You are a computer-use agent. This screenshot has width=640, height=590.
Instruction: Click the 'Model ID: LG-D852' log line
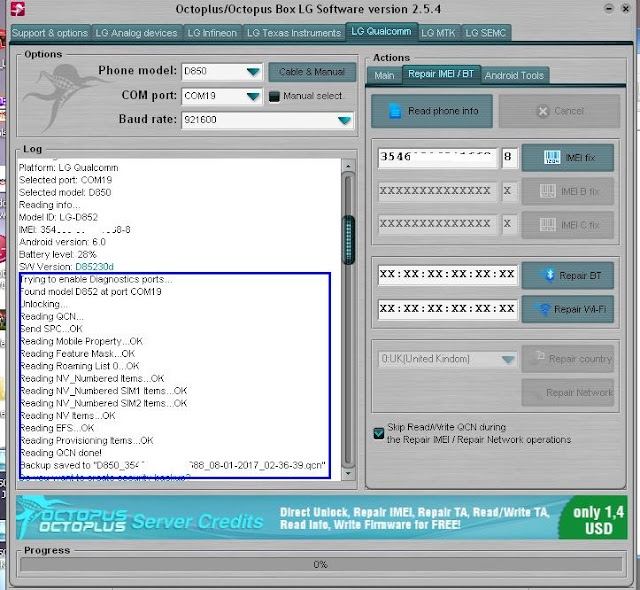(x=58, y=217)
